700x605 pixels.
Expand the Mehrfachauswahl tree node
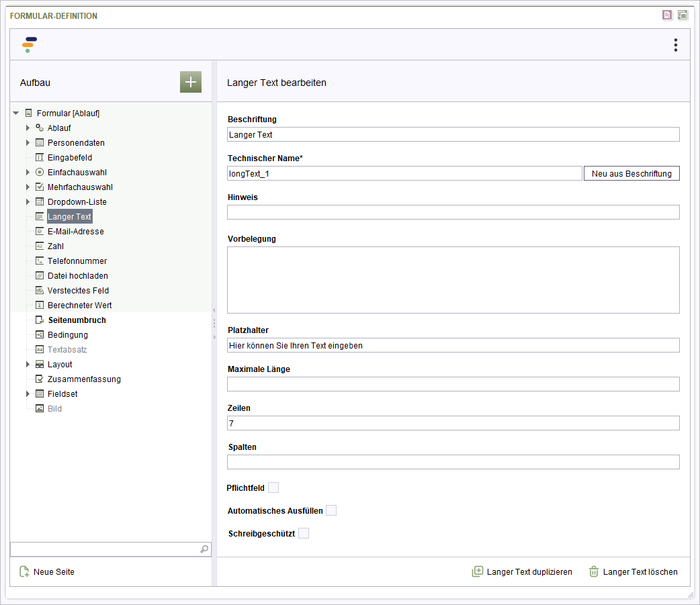pyautogui.click(x=28, y=187)
